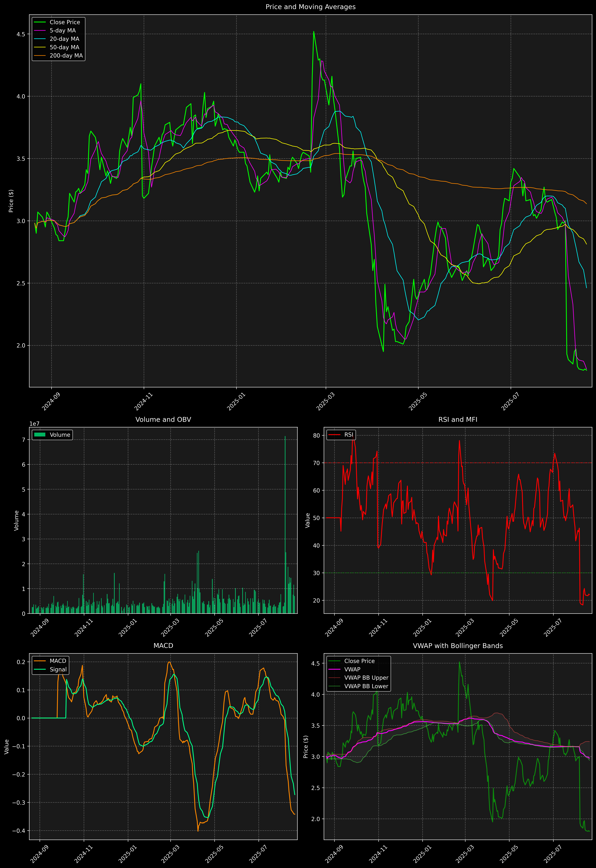Click the Volume legend green swatch
Screen dimensions: 596x868
tap(40, 435)
